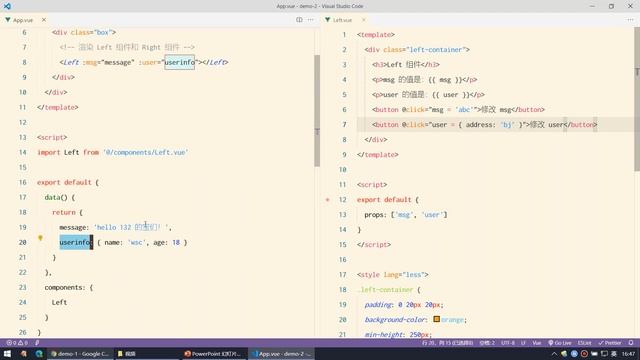This screenshot has height=360, width=640.
Task: Click the left editor vertical scrollbar thumb
Action: coord(317,111)
